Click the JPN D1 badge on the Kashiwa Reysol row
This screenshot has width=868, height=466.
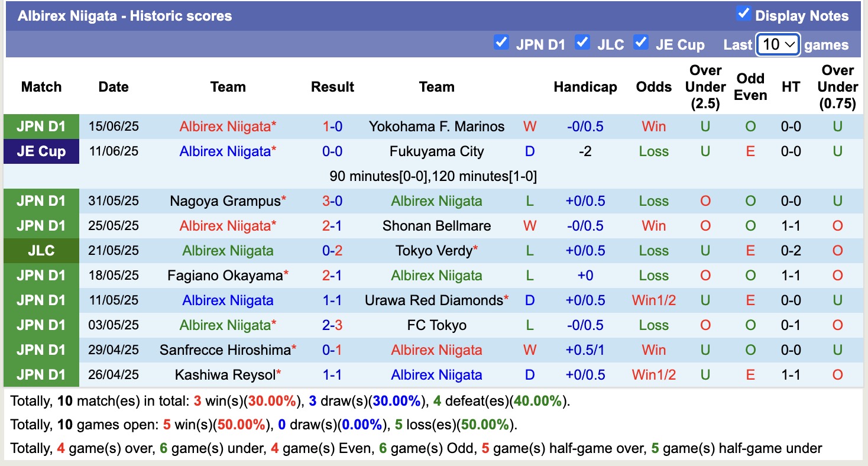click(41, 374)
